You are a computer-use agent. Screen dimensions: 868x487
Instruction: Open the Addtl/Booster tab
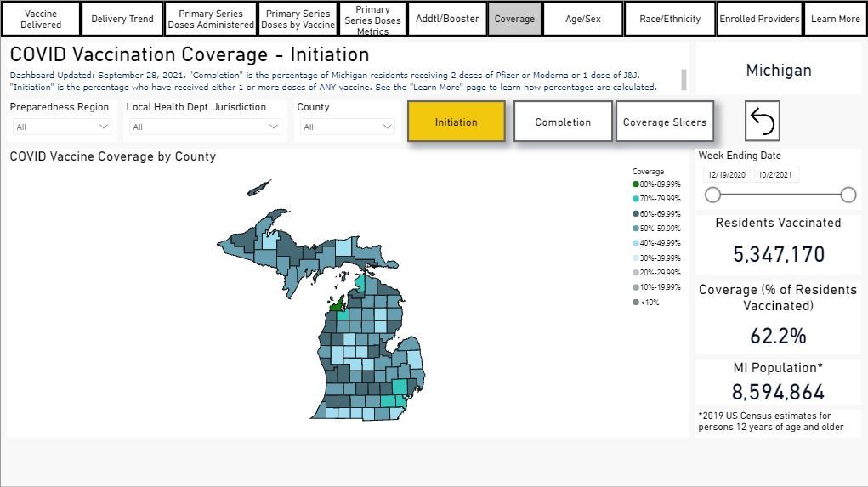[447, 19]
